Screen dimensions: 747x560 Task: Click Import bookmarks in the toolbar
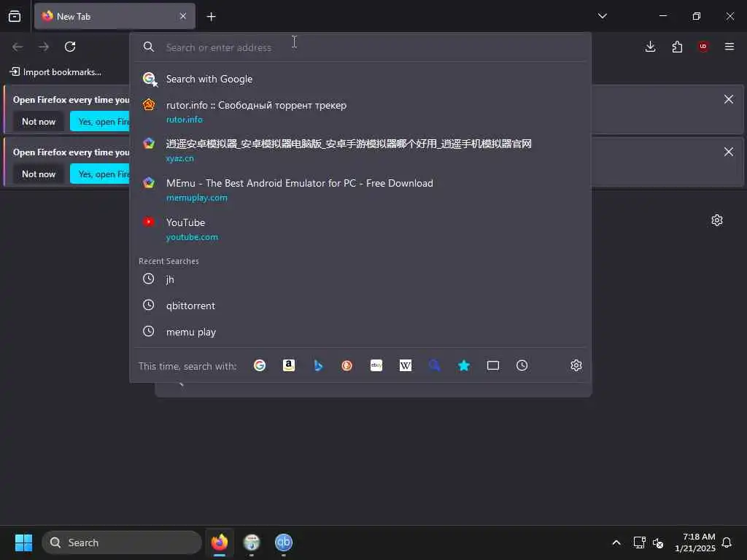point(55,72)
